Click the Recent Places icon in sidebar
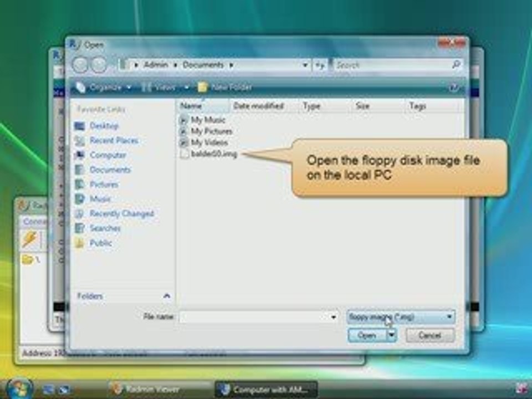Viewport: 532px width, 399px height. point(79,141)
